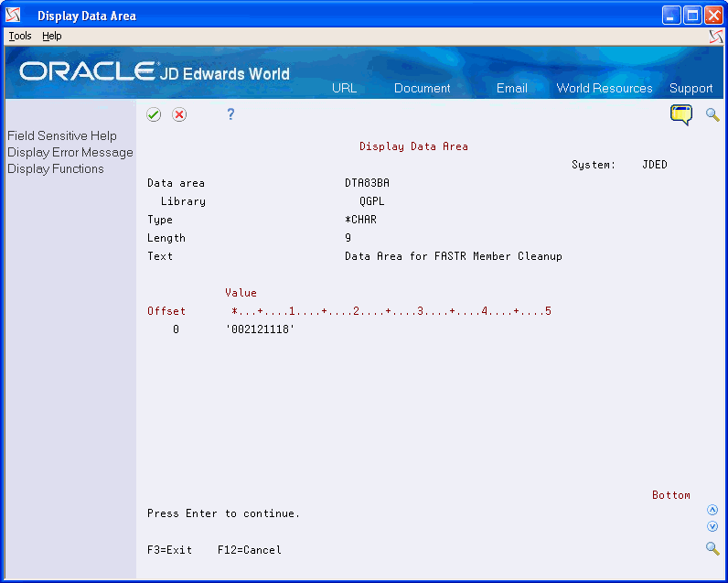The image size is (728, 583).
Task: Click the value '002121118'
Action: click(x=260, y=329)
